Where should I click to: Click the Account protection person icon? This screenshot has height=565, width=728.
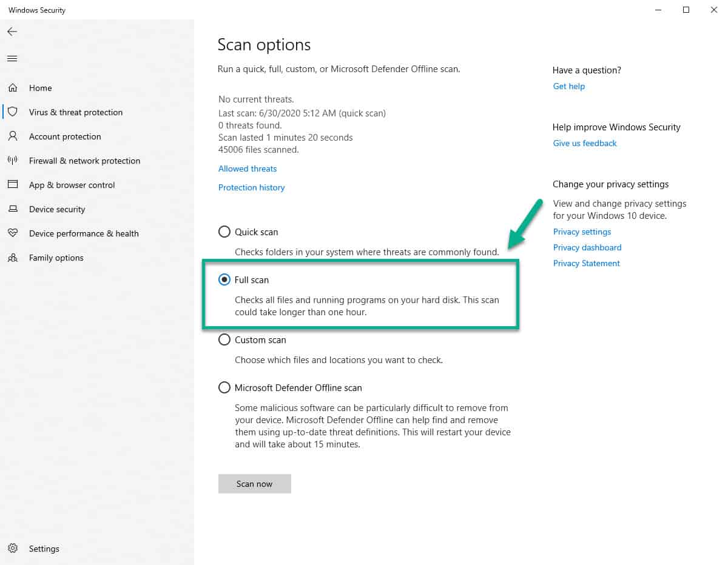(x=12, y=136)
